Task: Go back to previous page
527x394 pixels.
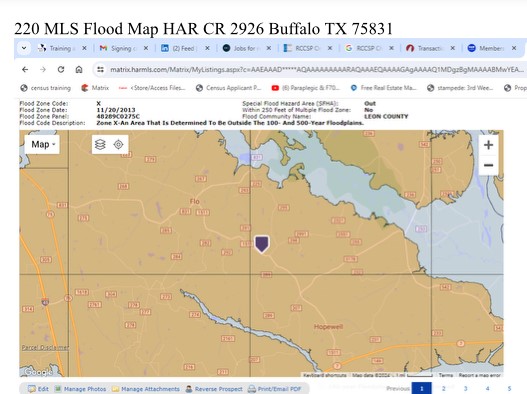Action: pyautogui.click(x=25, y=70)
